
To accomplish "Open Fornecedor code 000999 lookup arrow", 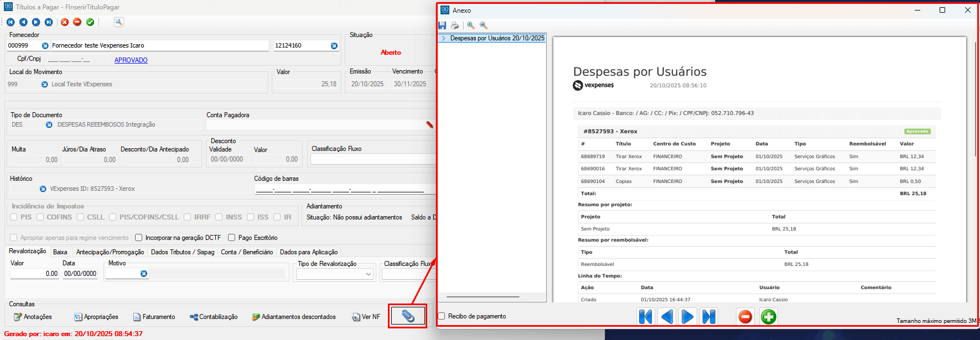I will coord(45,46).
